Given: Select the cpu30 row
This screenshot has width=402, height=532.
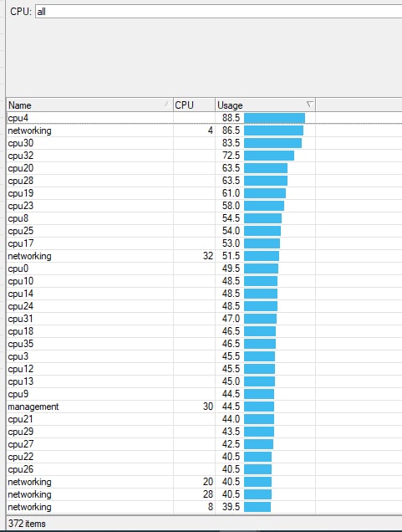Looking at the screenshot, I should 204,143.
